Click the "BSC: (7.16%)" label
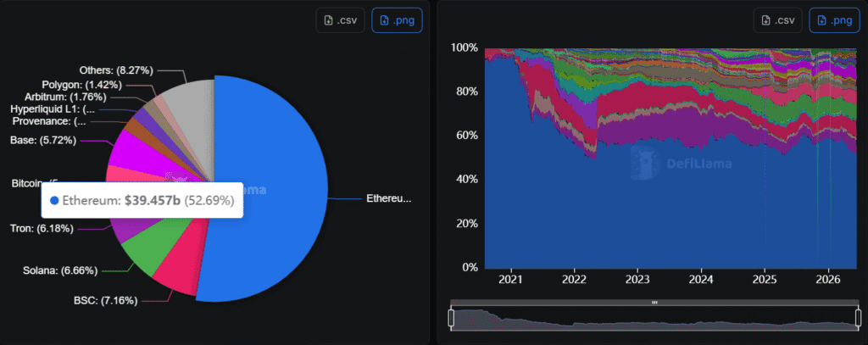The width and height of the screenshot is (868, 345). (x=105, y=300)
